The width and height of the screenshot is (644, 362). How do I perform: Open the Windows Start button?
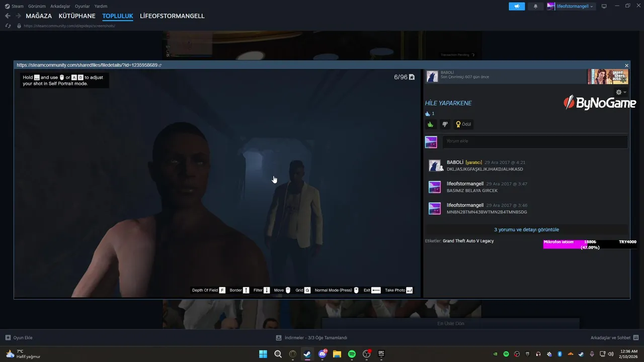(263, 354)
